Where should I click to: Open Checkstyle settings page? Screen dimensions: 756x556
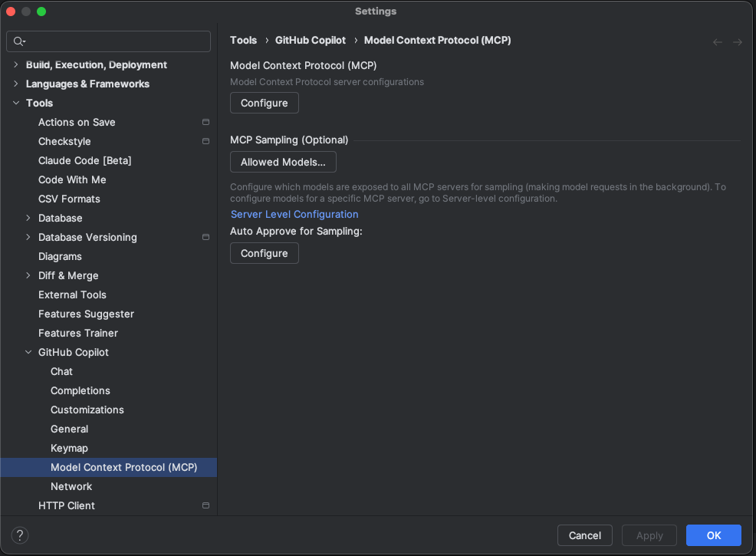[x=64, y=141]
